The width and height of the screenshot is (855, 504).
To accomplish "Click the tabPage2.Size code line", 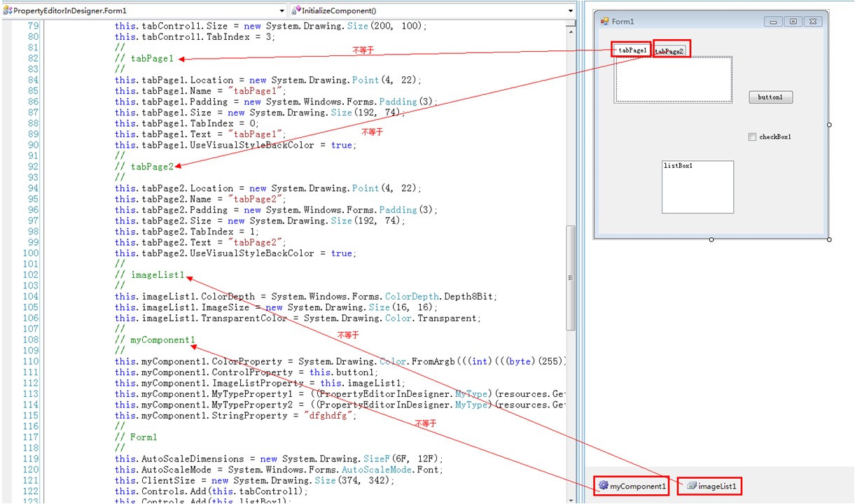I will point(260,221).
